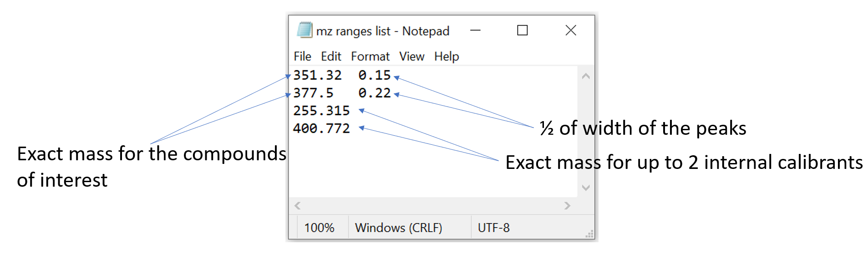The width and height of the screenshot is (868, 260).
Task: Click the vertical scrollbar up arrow
Action: [x=586, y=76]
